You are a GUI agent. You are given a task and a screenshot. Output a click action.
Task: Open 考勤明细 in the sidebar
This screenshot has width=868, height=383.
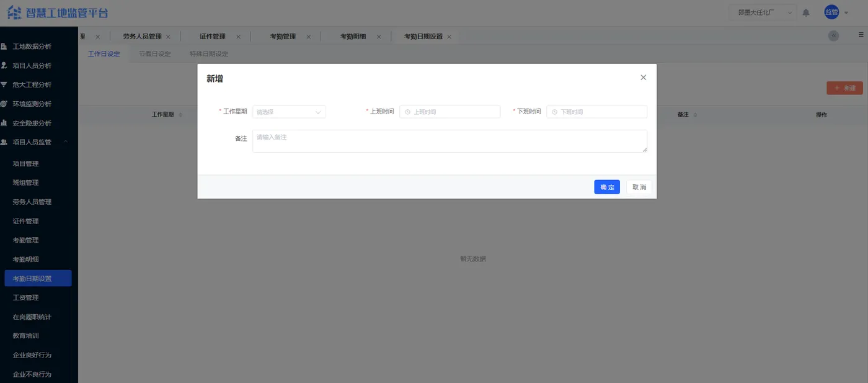pos(26,259)
